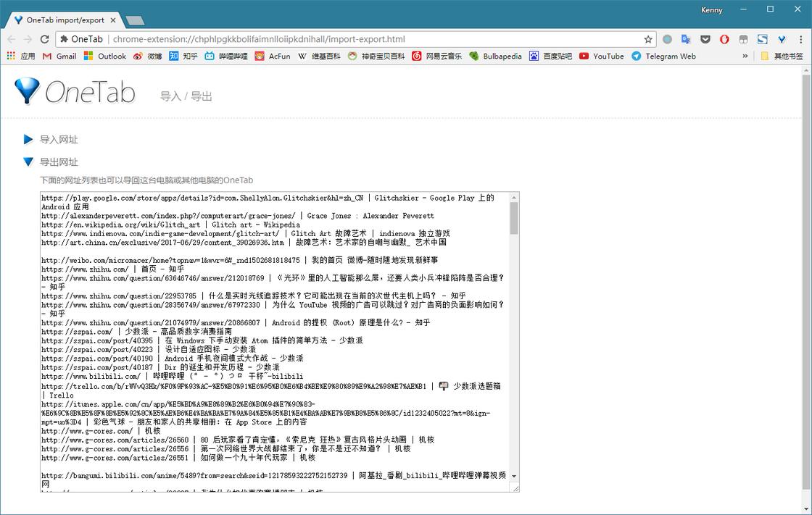
Task: Click the sspai.com/post/40223 line
Action: click(149, 349)
